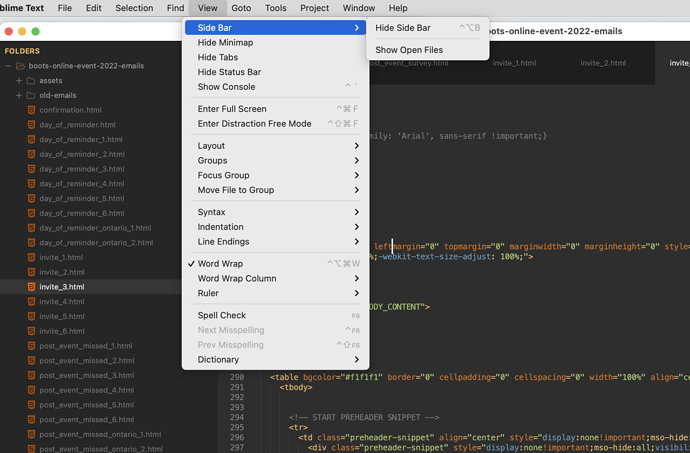This screenshot has width=690, height=453.
Task: Select Show Open Files option
Action: (409, 50)
